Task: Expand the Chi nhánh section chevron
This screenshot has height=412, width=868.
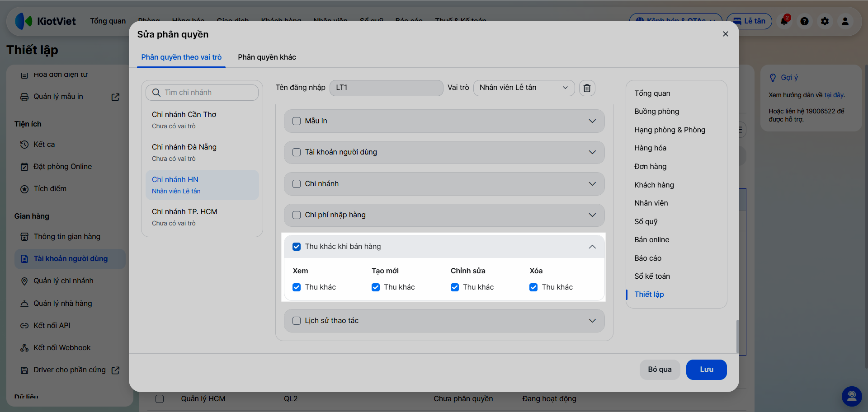Action: [x=592, y=184]
